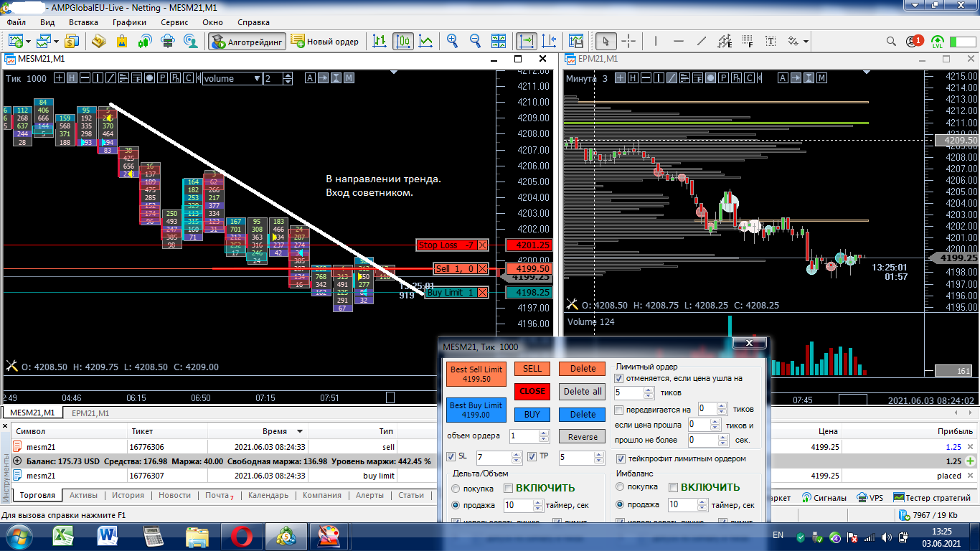Click the объем ордера spinner arrows
This screenshot has height=551, width=980.
point(545,436)
